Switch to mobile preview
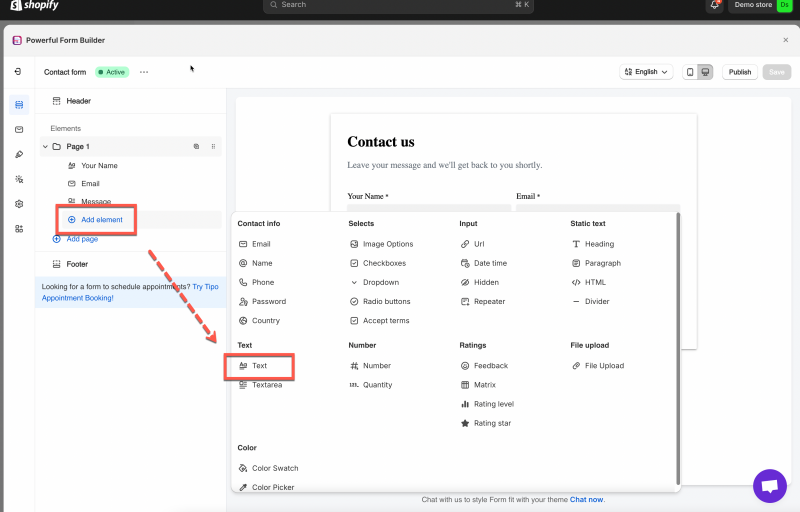Screen dimensions: 800x512 (x=690, y=72)
